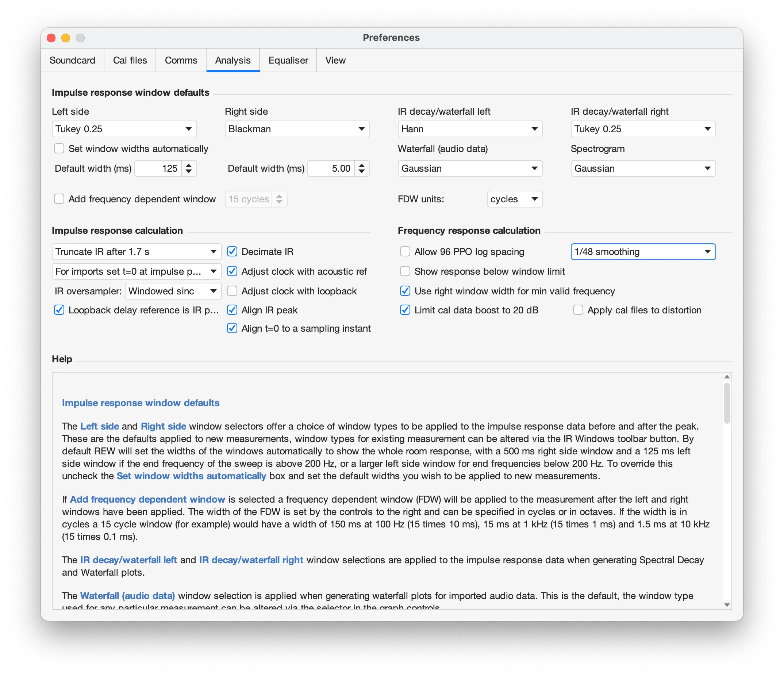Click the left Default width input field
The width and height of the screenshot is (784, 675).
(x=158, y=168)
